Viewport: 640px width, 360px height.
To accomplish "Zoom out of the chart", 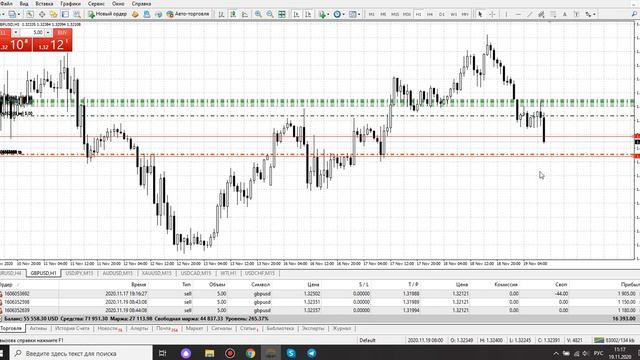I will [270, 14].
